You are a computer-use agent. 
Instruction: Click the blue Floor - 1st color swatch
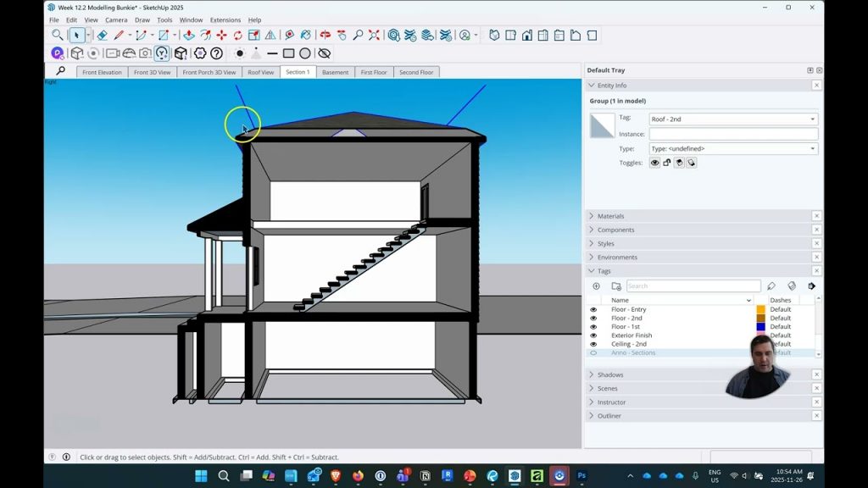click(760, 327)
